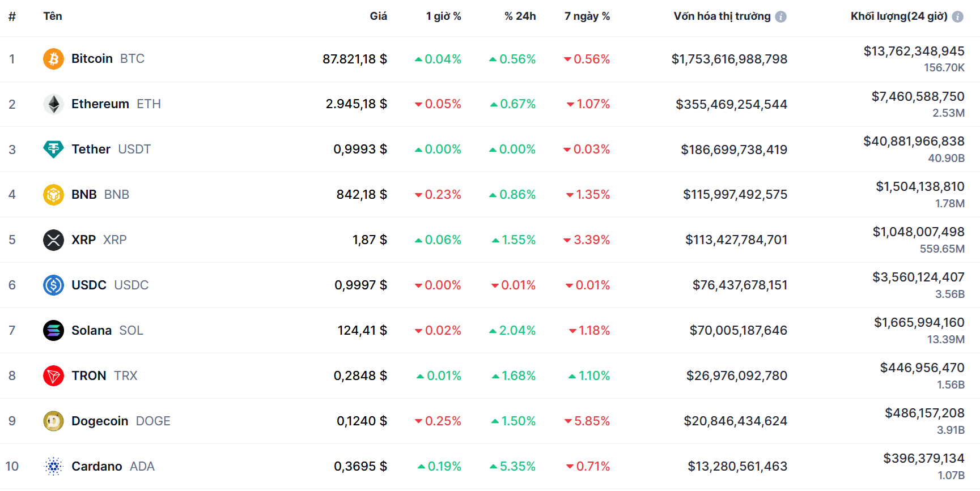
Task: Click Cardano 24h change 5.35%
Action: [x=513, y=466]
